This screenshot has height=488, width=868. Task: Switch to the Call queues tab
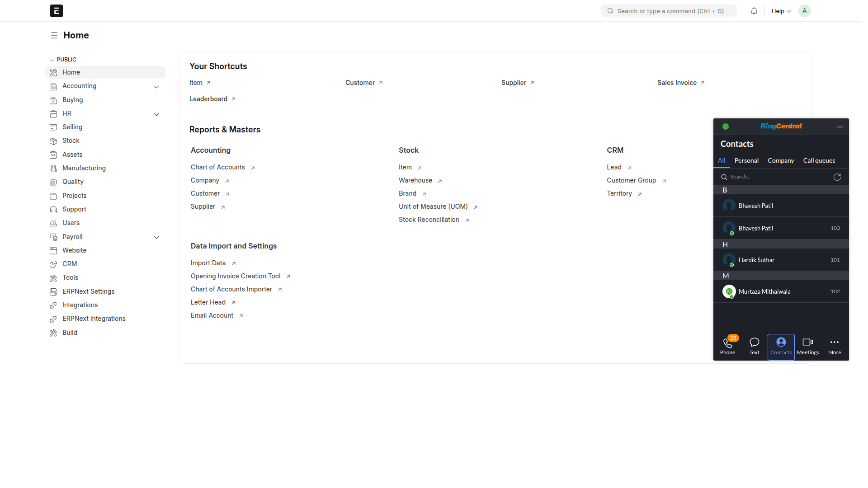point(819,160)
